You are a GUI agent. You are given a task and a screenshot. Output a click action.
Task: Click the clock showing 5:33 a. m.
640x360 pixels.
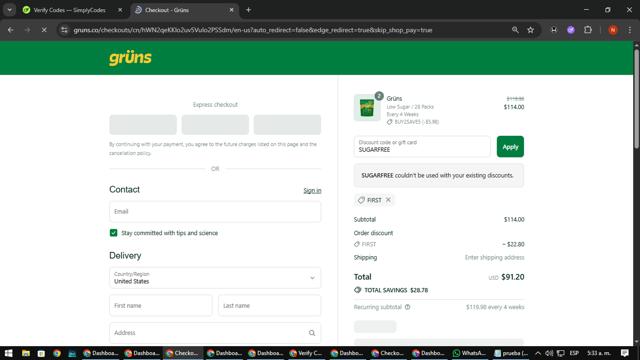(599, 353)
